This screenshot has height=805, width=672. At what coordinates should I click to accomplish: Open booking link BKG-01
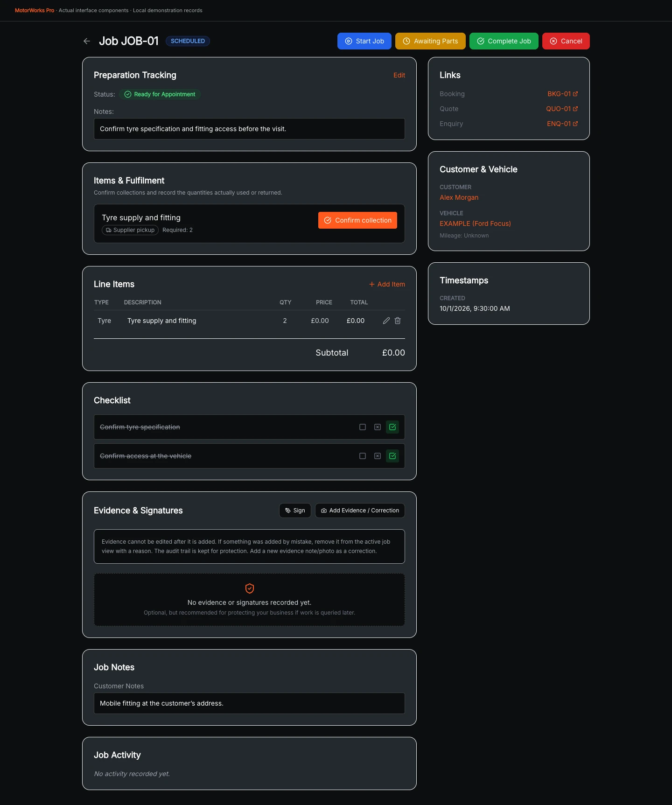point(563,94)
